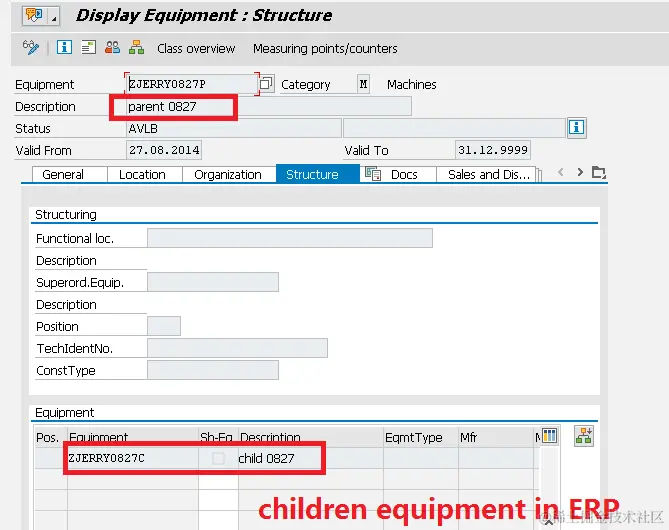669x530 pixels.
Task: Open the Sales and Dis... tab
Action: pyautogui.click(x=486, y=175)
